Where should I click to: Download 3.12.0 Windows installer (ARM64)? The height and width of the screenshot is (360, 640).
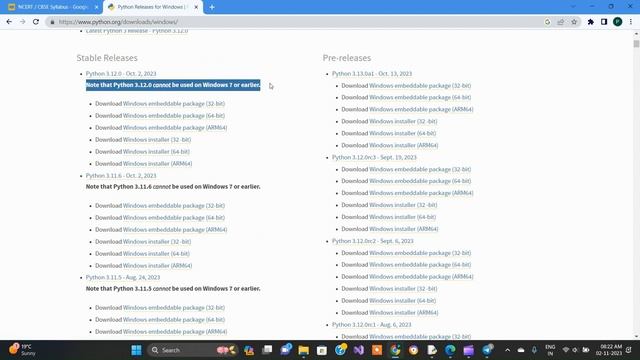158,163
